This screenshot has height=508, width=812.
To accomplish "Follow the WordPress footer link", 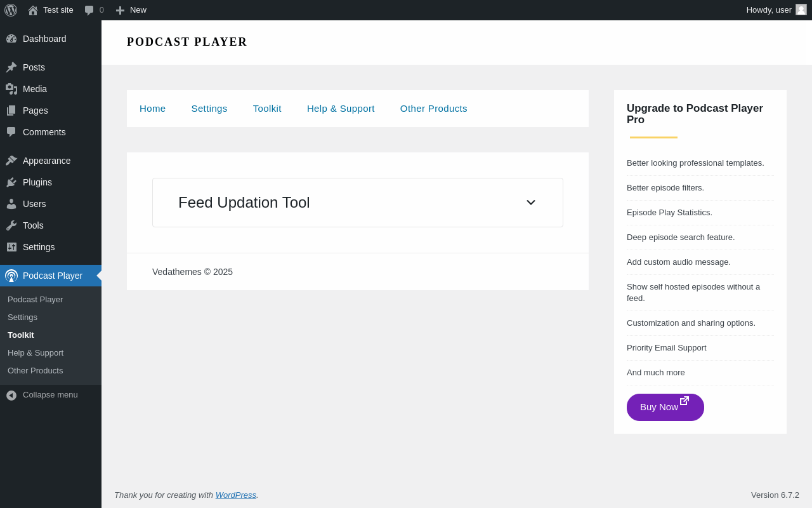I will point(236,495).
